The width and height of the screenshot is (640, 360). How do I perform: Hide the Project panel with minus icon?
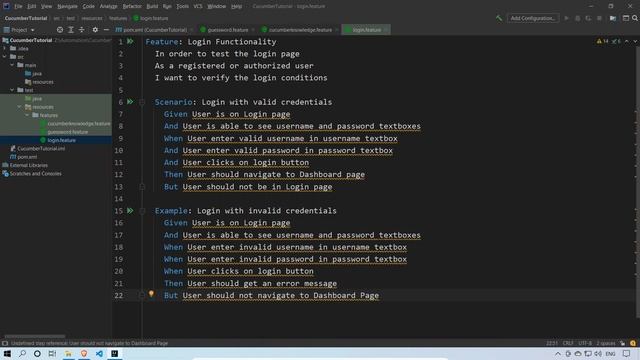click(x=106, y=30)
